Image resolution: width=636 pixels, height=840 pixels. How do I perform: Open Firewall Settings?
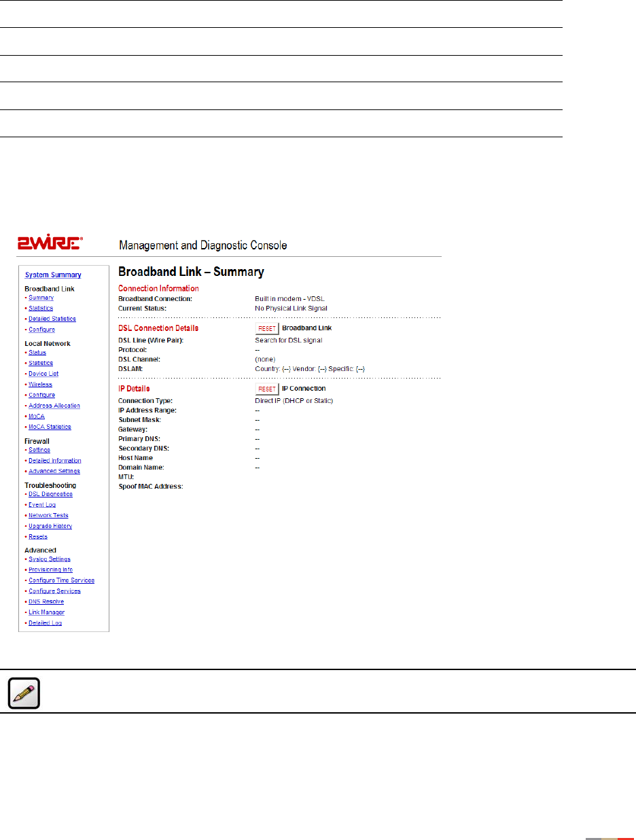point(39,450)
